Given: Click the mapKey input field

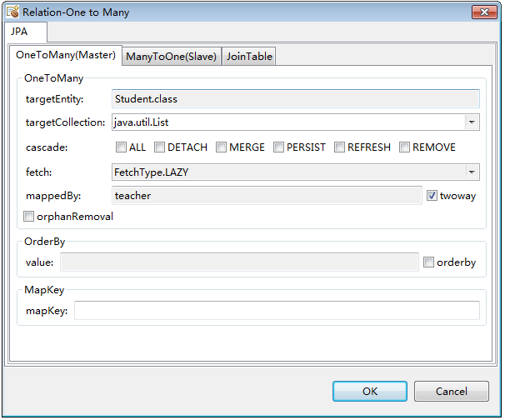Looking at the screenshot, I should pyautogui.click(x=277, y=311).
